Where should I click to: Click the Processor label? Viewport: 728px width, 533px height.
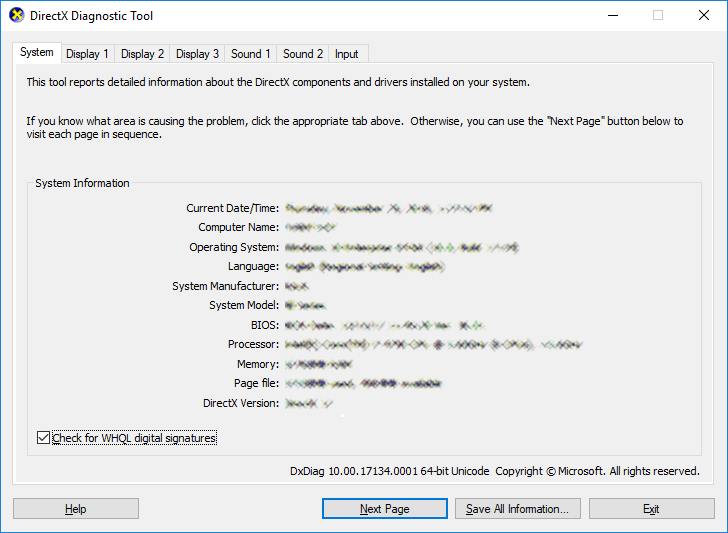[x=254, y=344]
